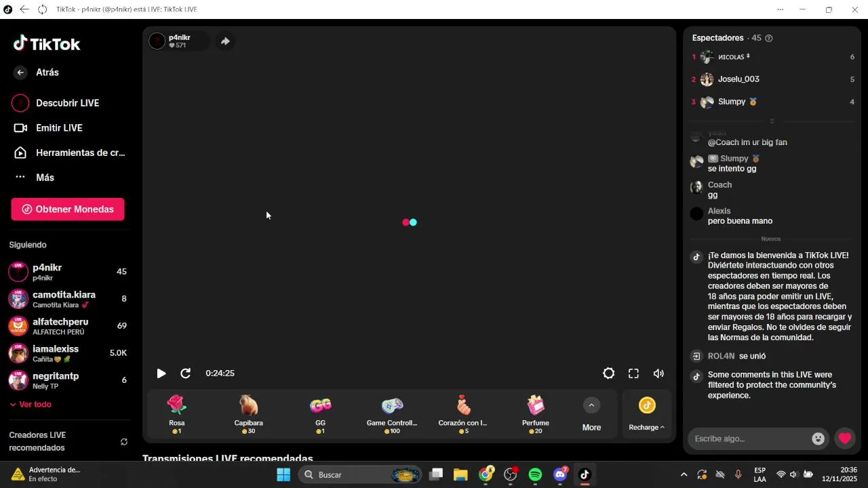This screenshot has width=868, height=488.
Task: Refresh recommended LIVE creators
Action: 124,442
